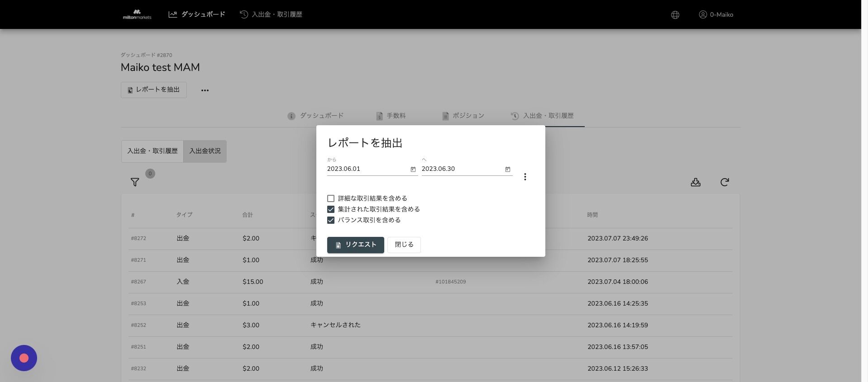Switch to the ポジション tab
The height and width of the screenshot is (382, 868).
463,116
